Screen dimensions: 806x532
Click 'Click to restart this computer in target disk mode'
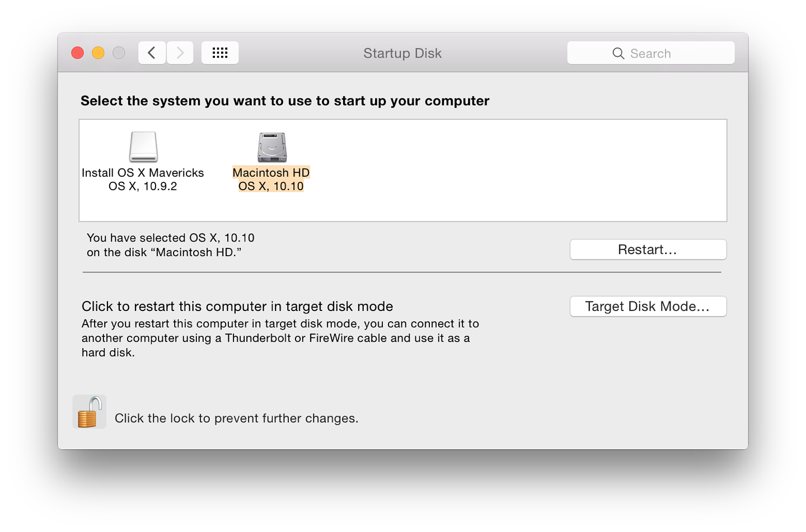click(x=237, y=307)
